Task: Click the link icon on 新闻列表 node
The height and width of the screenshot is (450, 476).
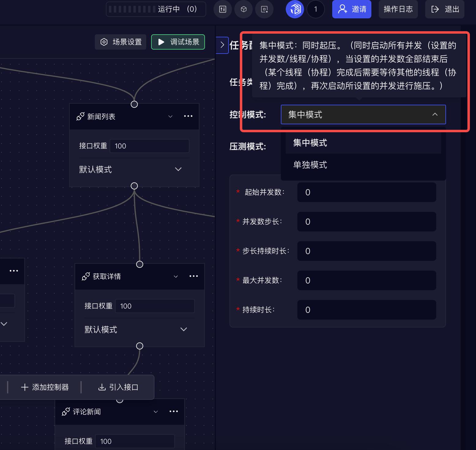Action: coord(80,116)
